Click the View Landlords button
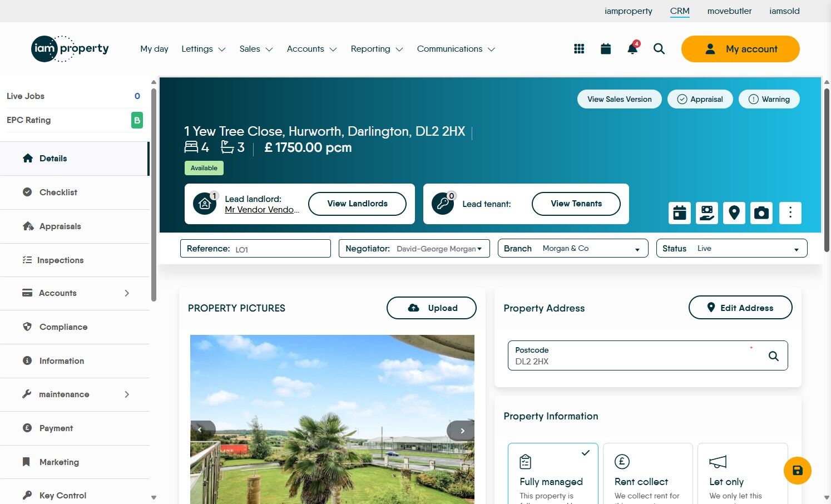This screenshot has width=831, height=504. 357,204
